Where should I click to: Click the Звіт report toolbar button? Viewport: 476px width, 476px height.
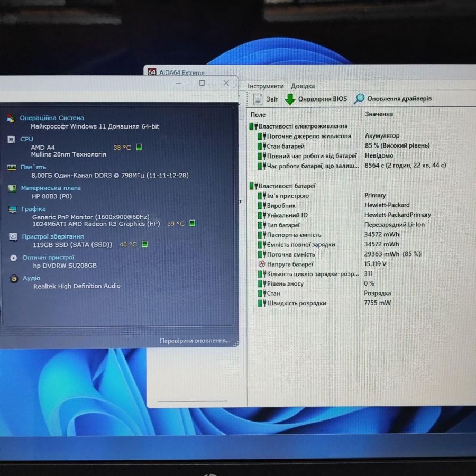(266, 99)
